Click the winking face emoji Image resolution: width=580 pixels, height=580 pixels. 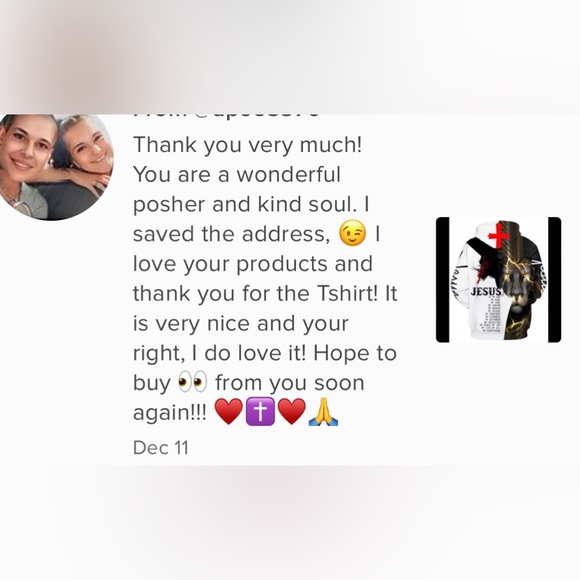(353, 233)
